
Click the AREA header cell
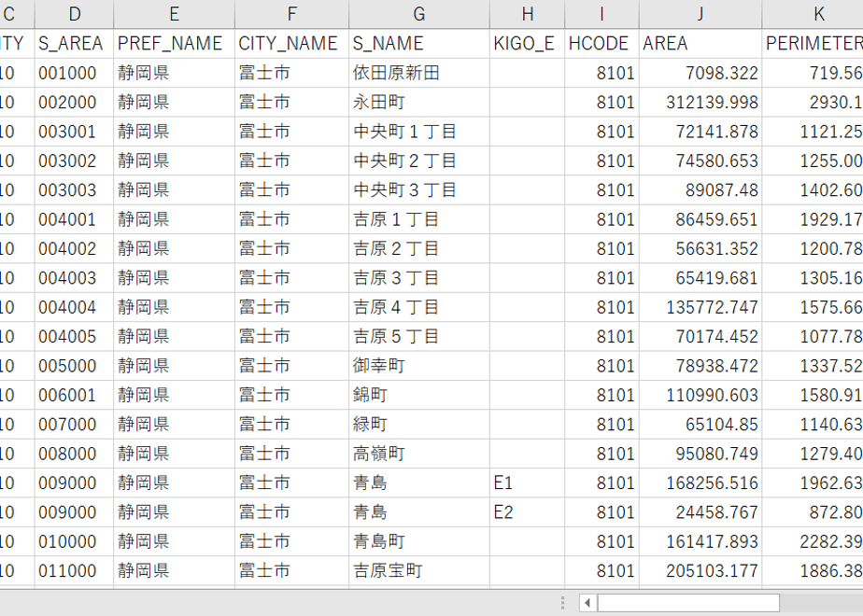tap(700, 44)
